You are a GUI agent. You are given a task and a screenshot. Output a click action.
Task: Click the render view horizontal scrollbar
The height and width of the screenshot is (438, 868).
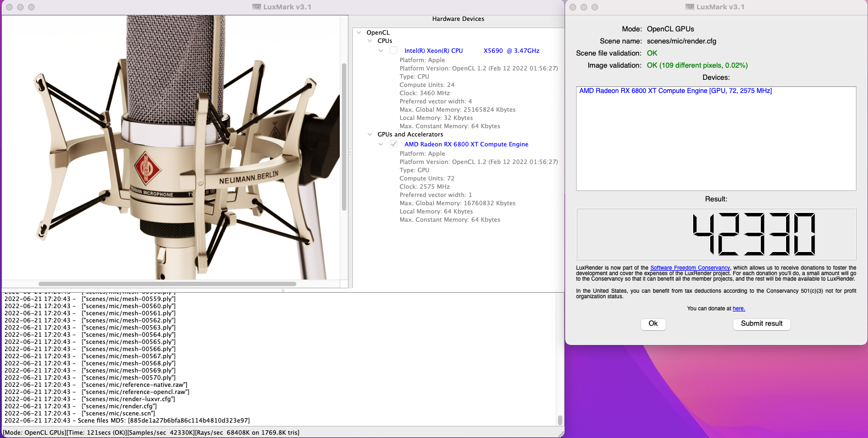click(167, 284)
